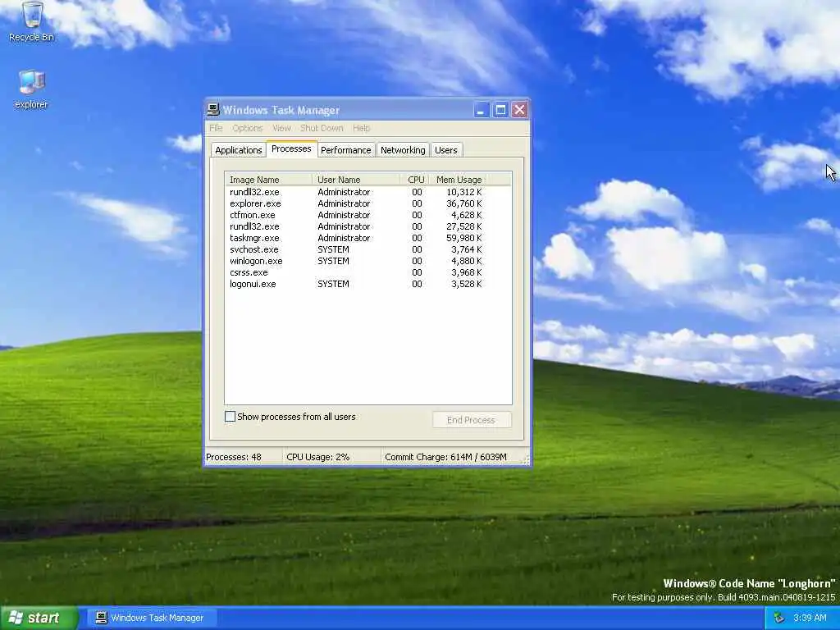Click the End Process button
The width and height of the screenshot is (840, 630).
472,420
